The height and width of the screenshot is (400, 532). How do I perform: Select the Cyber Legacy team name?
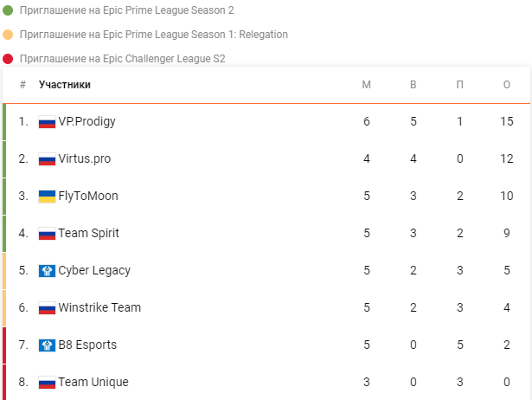click(x=94, y=270)
